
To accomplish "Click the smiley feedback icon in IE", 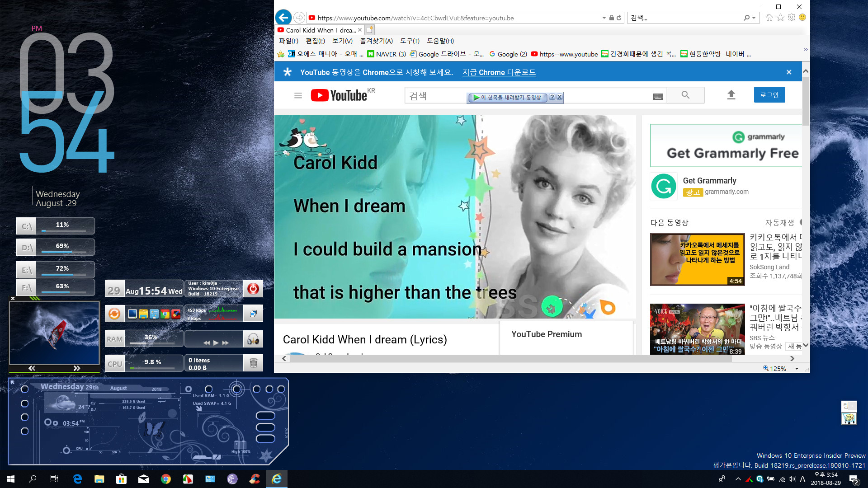I will click(802, 18).
